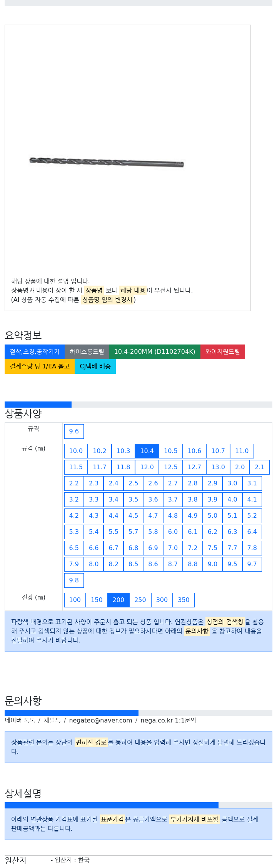Click the 결제수량 당 1/EA 출고 yellow tag
Image resolution: width=277 pixels, height=868 pixels.
tap(40, 366)
